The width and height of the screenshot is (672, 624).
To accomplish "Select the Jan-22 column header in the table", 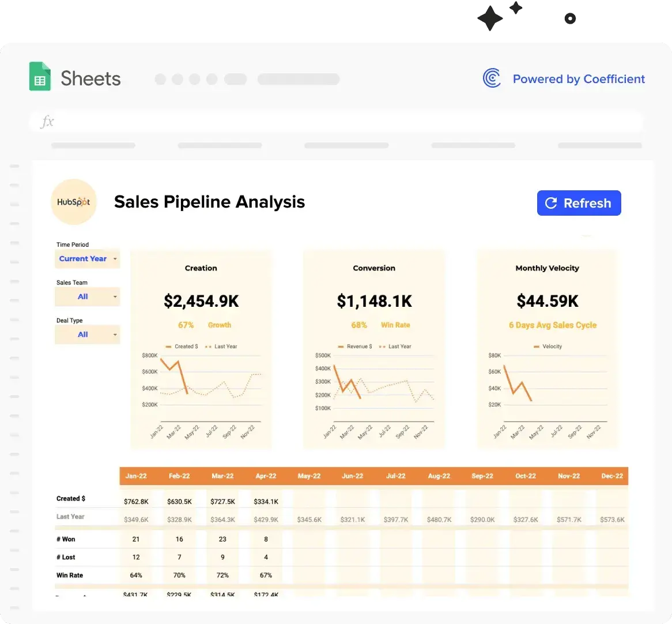I will pyautogui.click(x=136, y=476).
